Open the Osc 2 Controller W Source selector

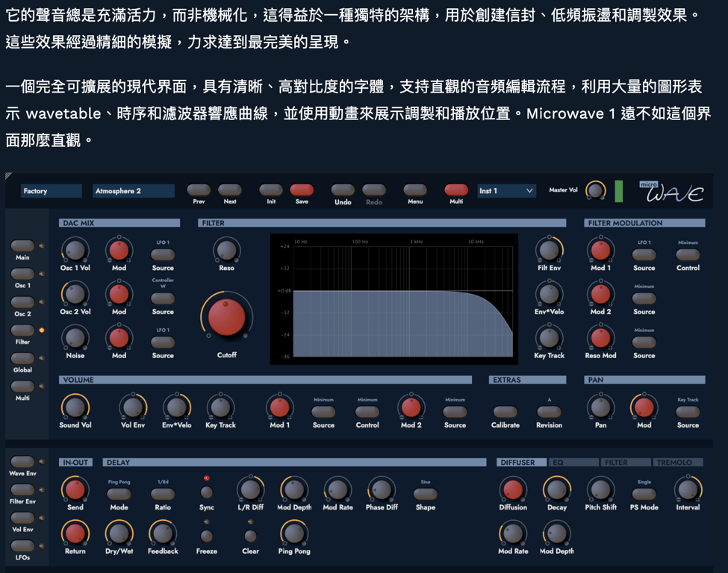pos(163,298)
